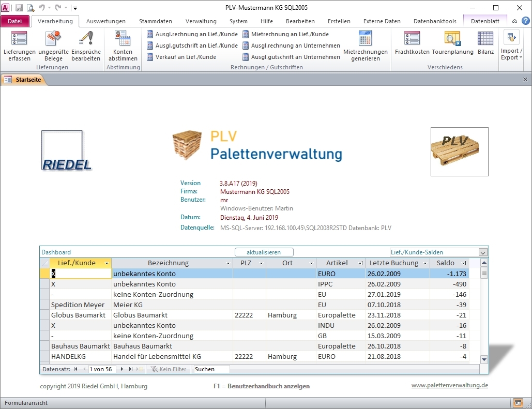Open Lief./Kunde column filter arrow
The image size is (532, 409).
point(107,263)
